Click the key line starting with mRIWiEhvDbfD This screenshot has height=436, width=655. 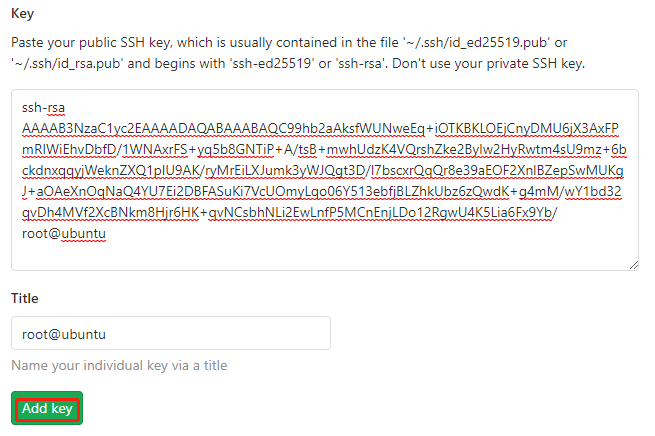click(x=324, y=150)
